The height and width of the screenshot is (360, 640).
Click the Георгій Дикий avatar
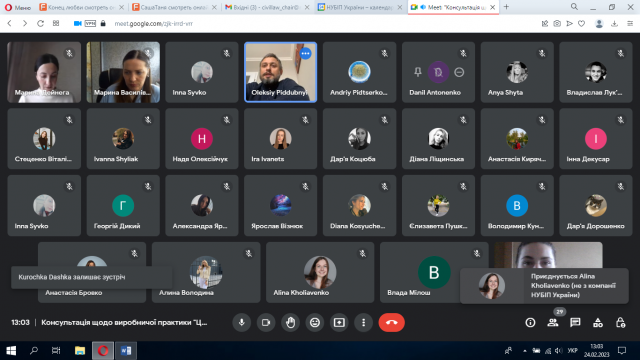[x=123, y=205]
